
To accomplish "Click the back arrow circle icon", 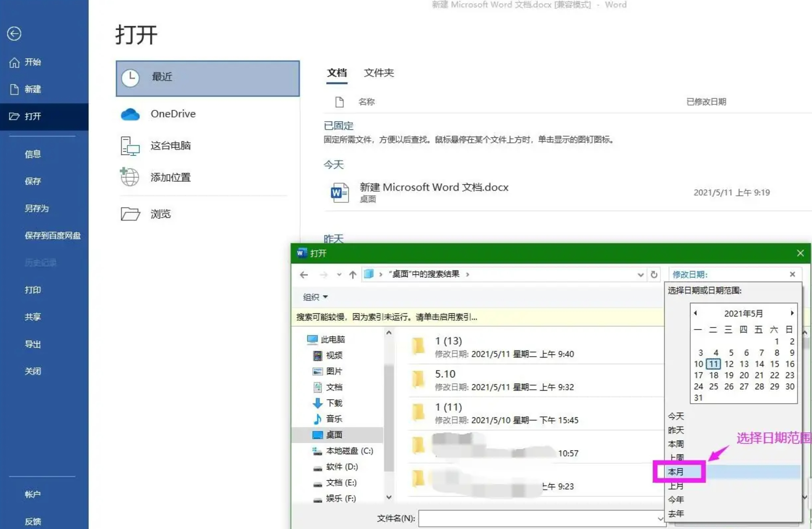I will pyautogui.click(x=14, y=34).
